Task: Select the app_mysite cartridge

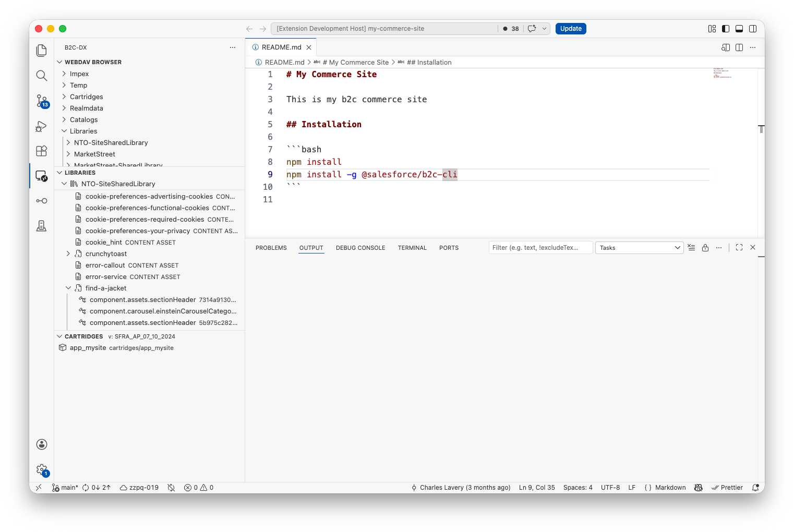Action: tap(150, 348)
